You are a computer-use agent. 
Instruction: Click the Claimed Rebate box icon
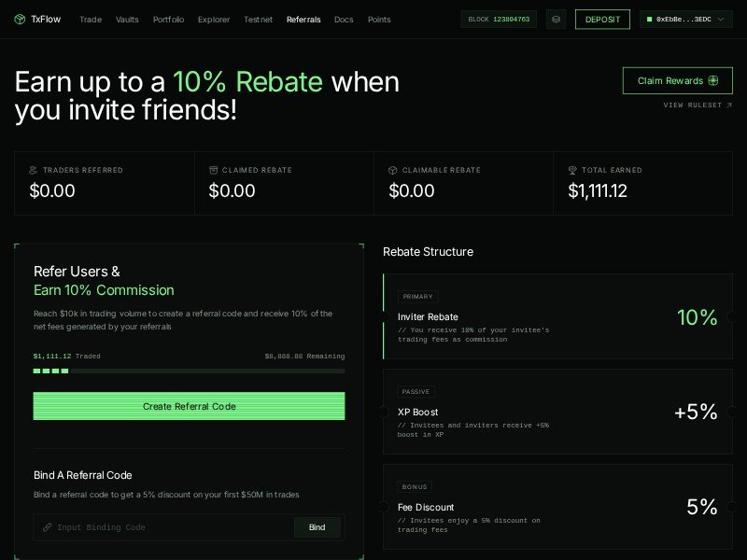pyautogui.click(x=213, y=171)
